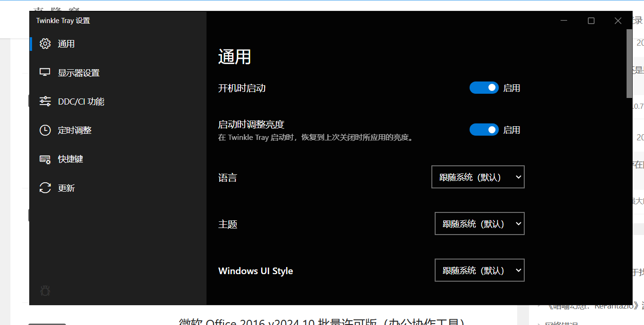Click the gear icon next to 通用
Image resolution: width=644 pixels, height=325 pixels.
(x=45, y=44)
